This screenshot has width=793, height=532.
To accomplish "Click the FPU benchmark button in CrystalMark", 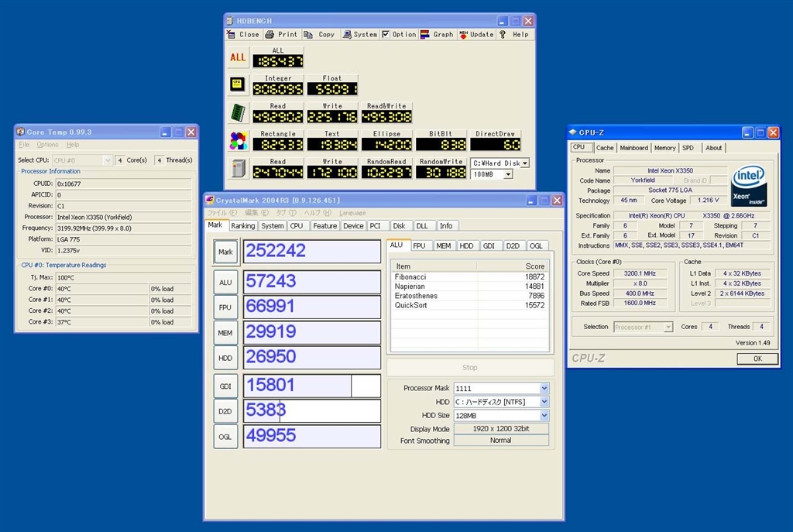I will tap(225, 307).
